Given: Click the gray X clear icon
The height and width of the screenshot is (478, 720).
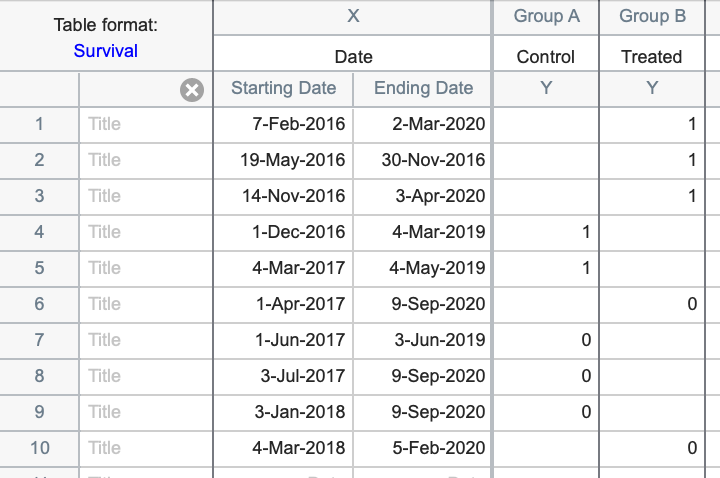Looking at the screenshot, I should click(x=192, y=90).
